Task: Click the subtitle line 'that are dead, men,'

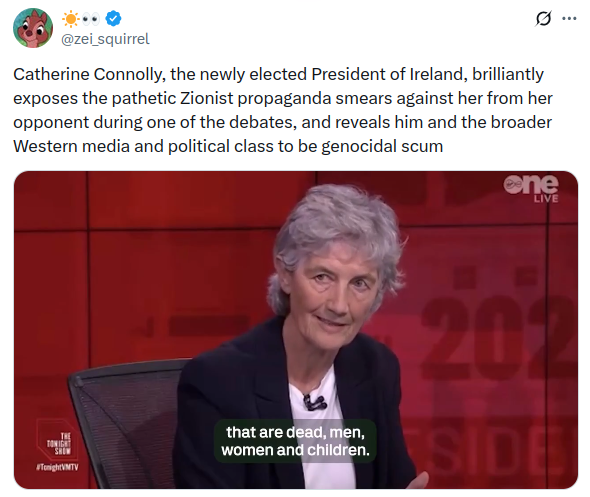Action: click(295, 432)
